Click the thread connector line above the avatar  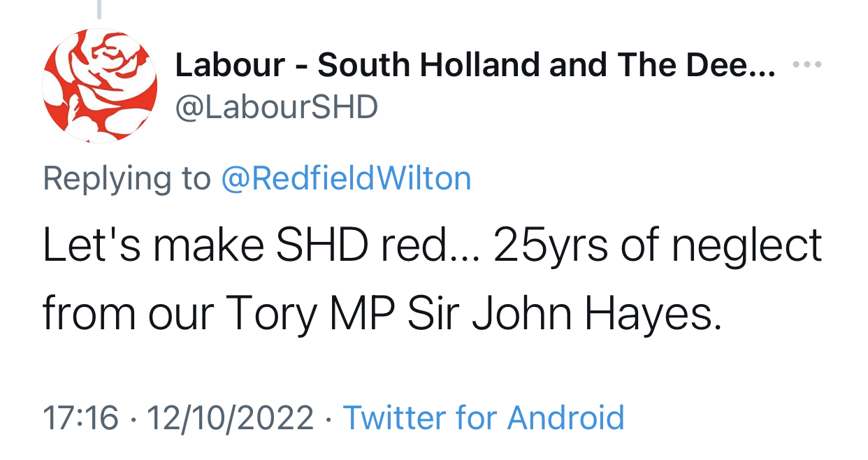pyautogui.click(x=99, y=9)
